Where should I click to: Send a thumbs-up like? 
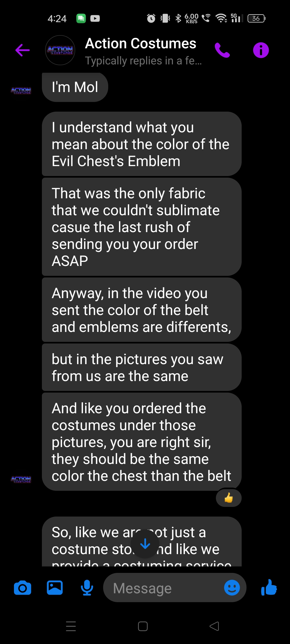pos(269,587)
